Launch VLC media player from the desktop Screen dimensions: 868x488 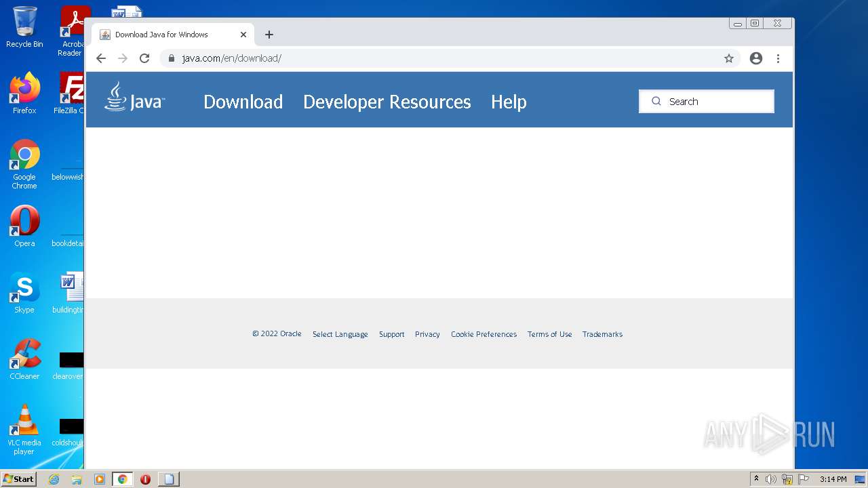pos(24,430)
